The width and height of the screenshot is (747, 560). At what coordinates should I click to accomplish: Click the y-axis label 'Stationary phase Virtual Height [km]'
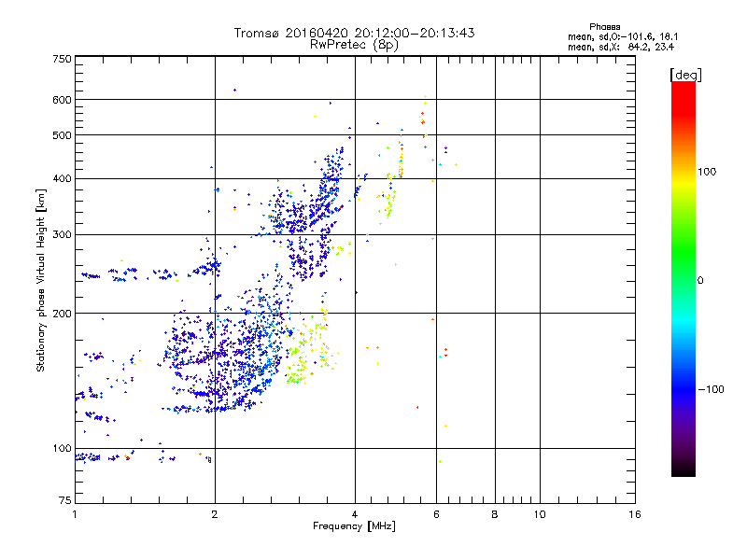pos(40,280)
